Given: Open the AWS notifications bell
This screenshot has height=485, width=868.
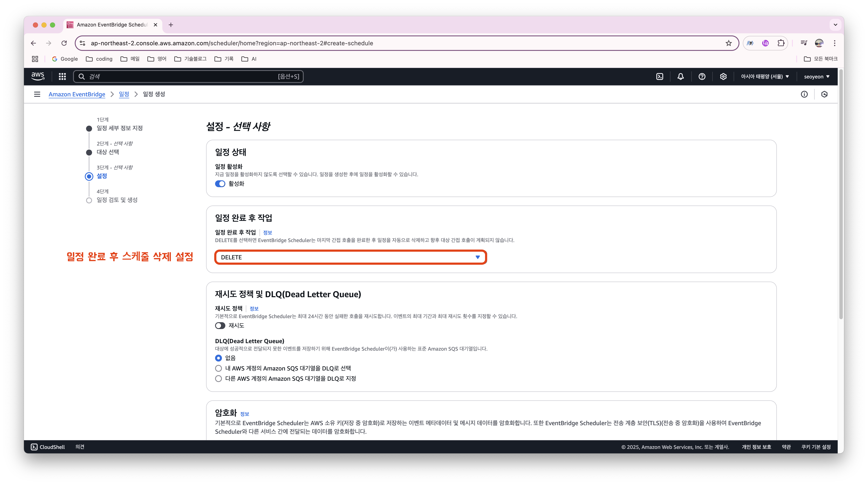Looking at the screenshot, I should [680, 76].
